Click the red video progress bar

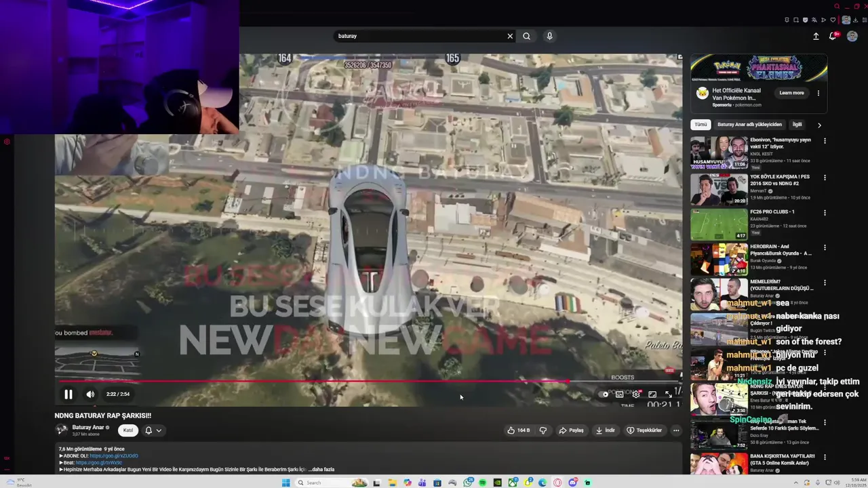312,382
